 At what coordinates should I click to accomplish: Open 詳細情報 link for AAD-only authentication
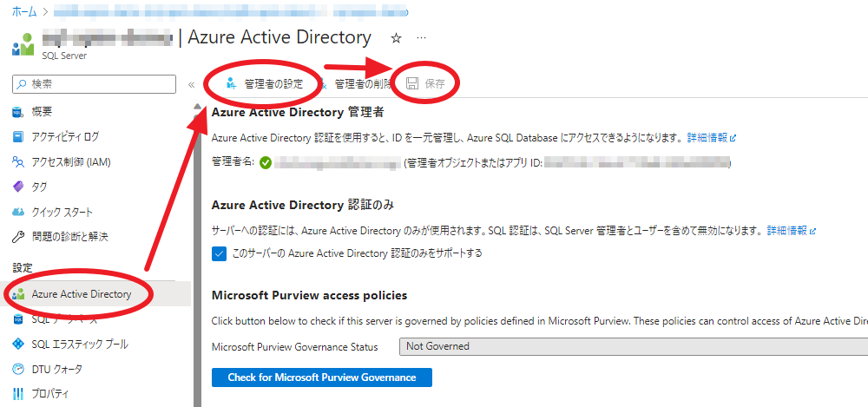(x=791, y=230)
